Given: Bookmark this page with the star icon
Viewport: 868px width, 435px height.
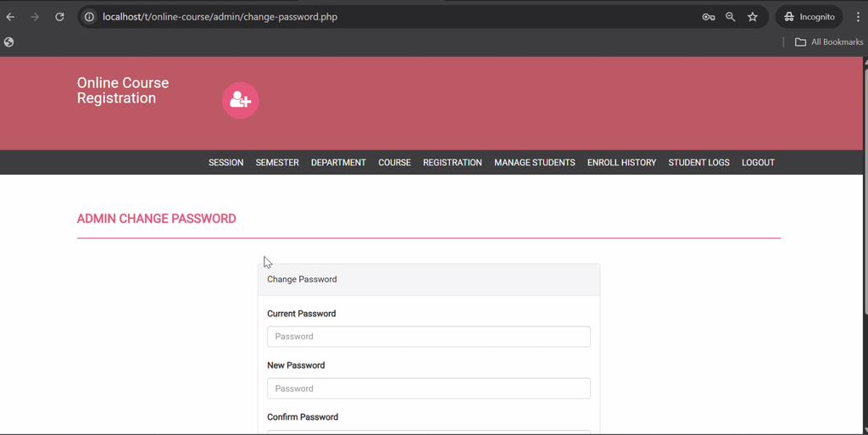Looking at the screenshot, I should (x=753, y=17).
